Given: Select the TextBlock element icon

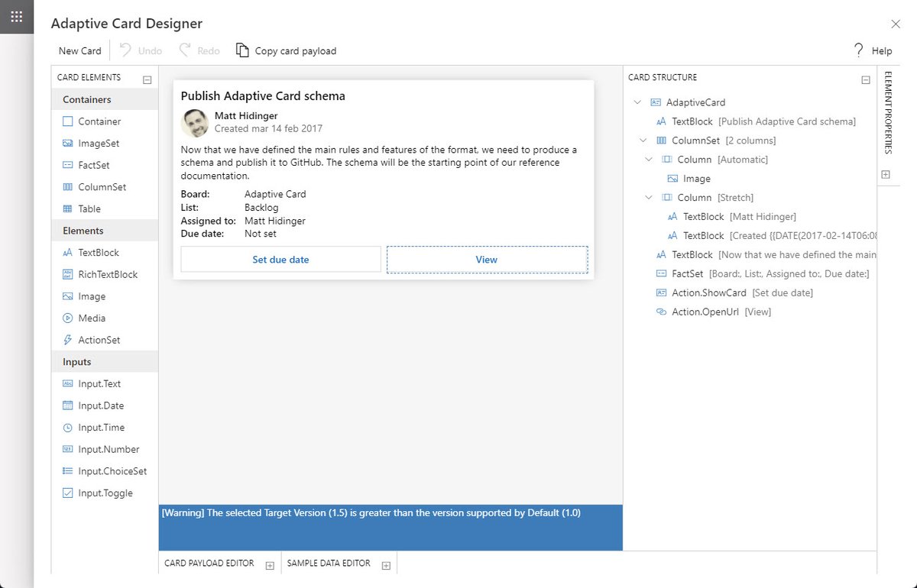Looking at the screenshot, I should [x=67, y=253].
